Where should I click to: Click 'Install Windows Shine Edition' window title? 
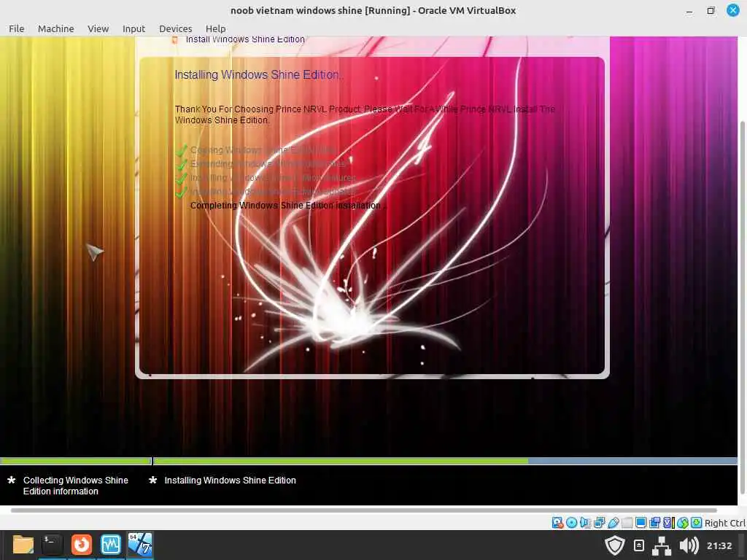point(245,39)
